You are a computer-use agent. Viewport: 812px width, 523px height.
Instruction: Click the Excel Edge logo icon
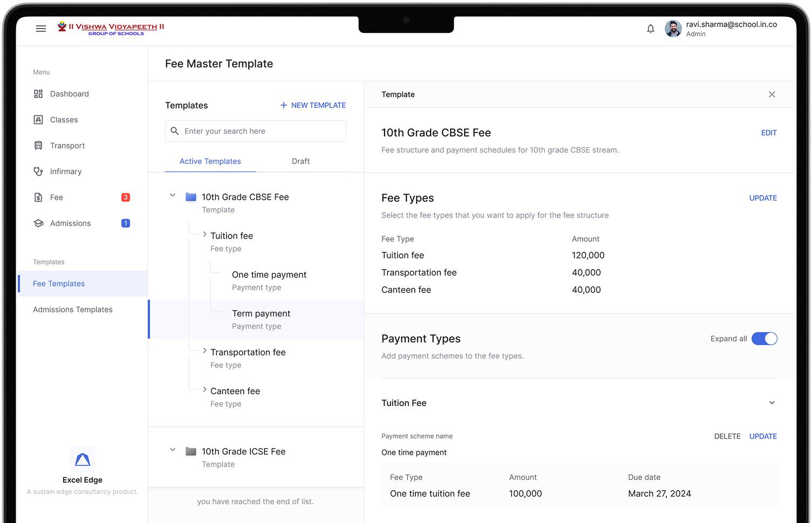[x=83, y=459]
